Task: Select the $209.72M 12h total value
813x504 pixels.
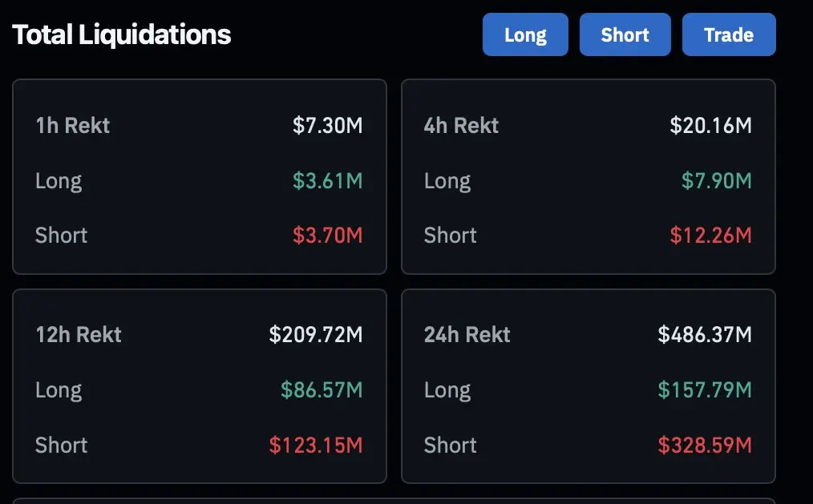Action: click(x=316, y=334)
